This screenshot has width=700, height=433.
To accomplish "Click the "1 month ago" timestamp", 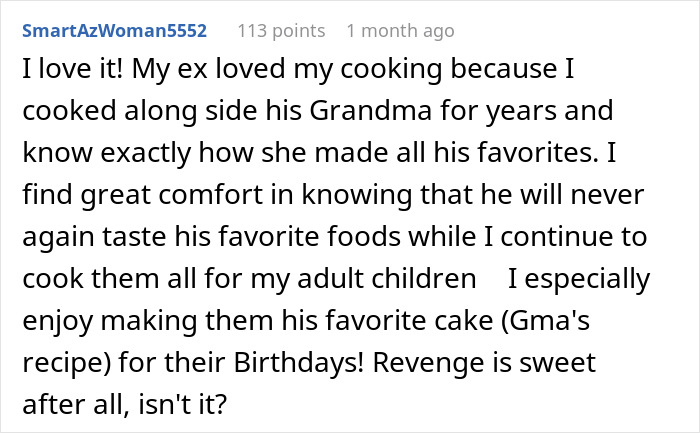I will coord(400,30).
